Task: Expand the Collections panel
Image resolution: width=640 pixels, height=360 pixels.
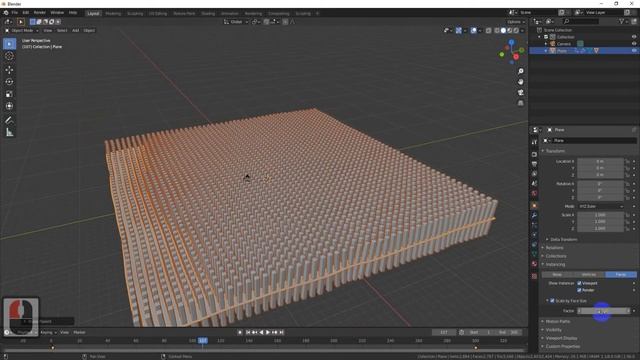Action: point(556,256)
